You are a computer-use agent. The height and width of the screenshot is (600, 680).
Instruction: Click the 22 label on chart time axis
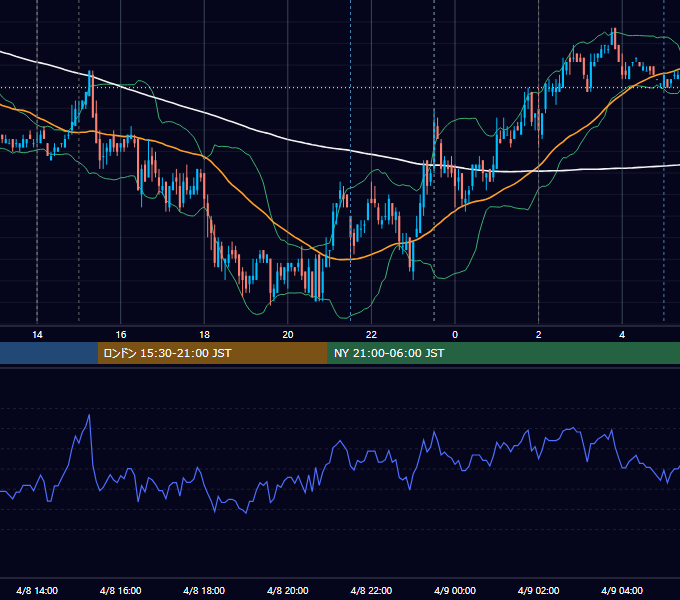point(371,335)
